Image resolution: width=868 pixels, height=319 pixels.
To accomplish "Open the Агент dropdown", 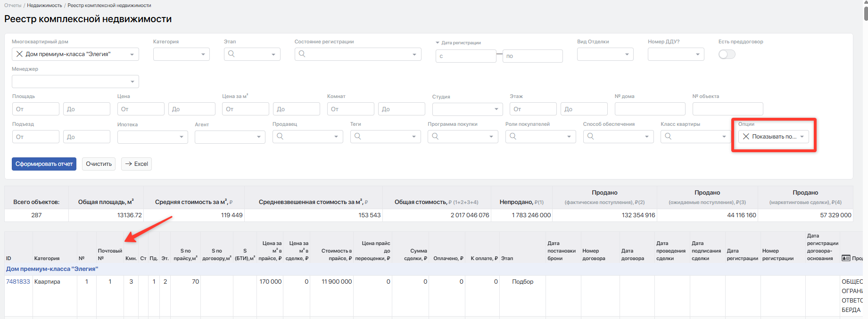I will (230, 137).
